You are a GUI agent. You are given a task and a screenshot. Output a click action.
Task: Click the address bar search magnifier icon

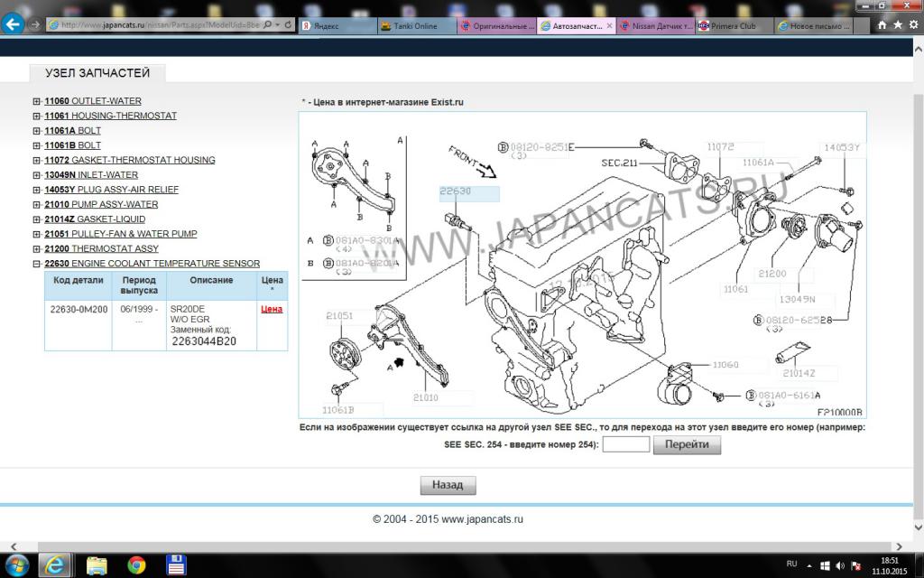coord(267,24)
